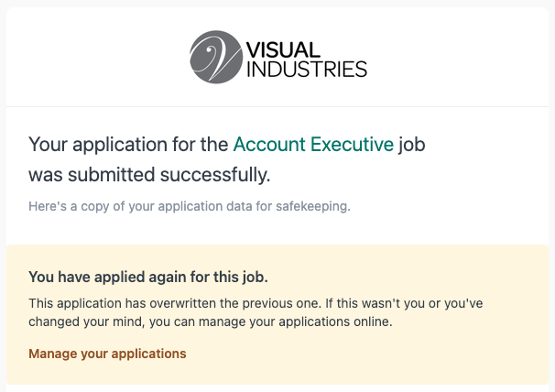The image size is (555, 392).
Task: Click the blank header area left of the logo
Action: (92, 57)
